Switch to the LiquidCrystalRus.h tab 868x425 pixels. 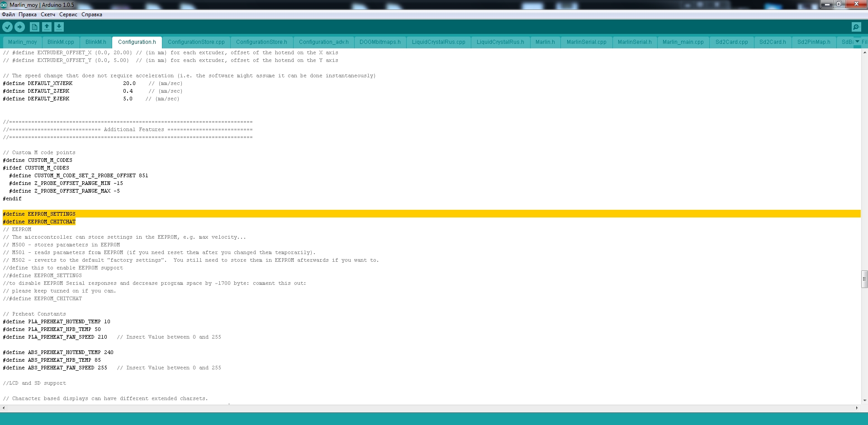(500, 42)
